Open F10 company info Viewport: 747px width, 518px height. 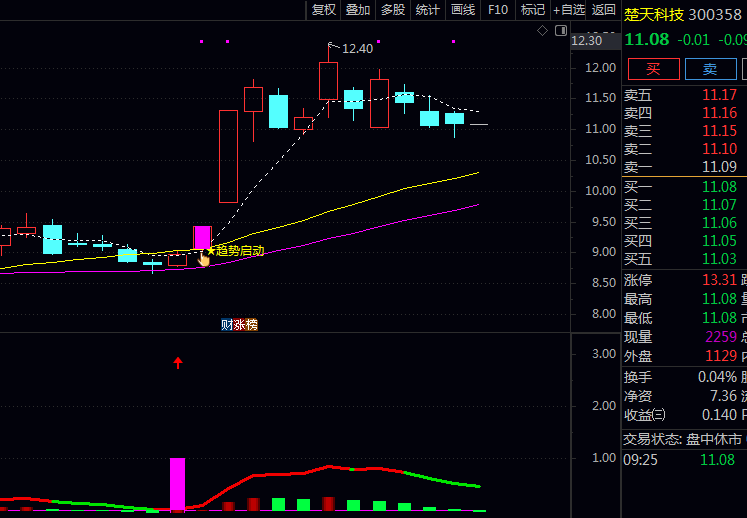[498, 10]
